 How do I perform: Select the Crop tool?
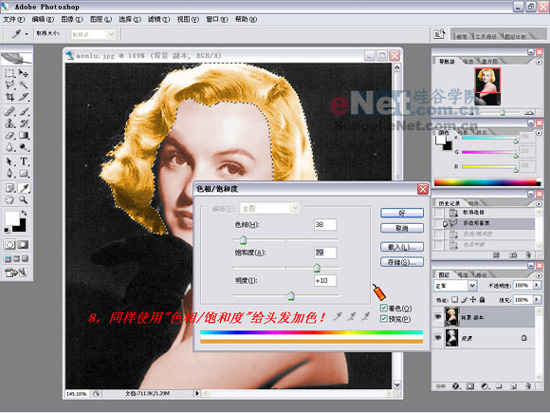(10, 96)
